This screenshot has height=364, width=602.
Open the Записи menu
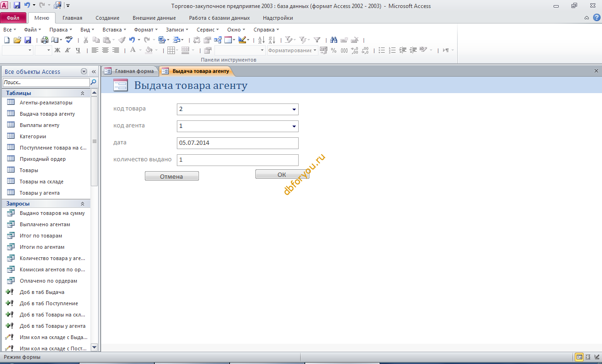tap(176, 30)
